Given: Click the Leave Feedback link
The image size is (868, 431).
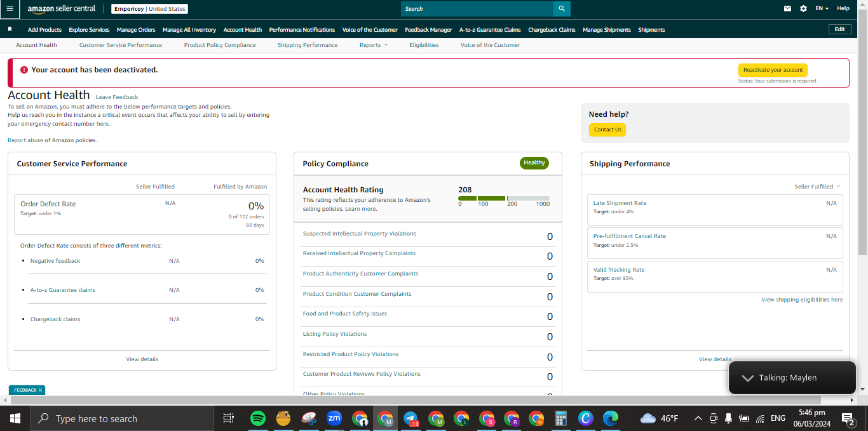Looking at the screenshot, I should tap(117, 97).
